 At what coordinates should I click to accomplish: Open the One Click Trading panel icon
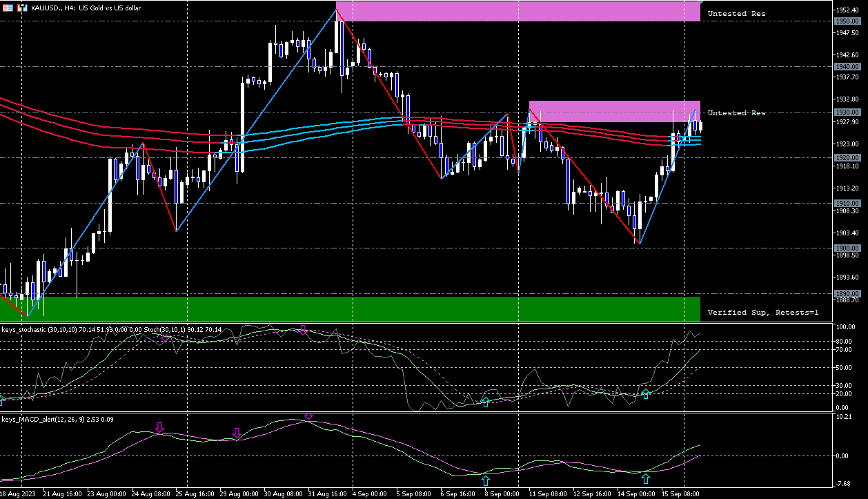click(x=8, y=8)
